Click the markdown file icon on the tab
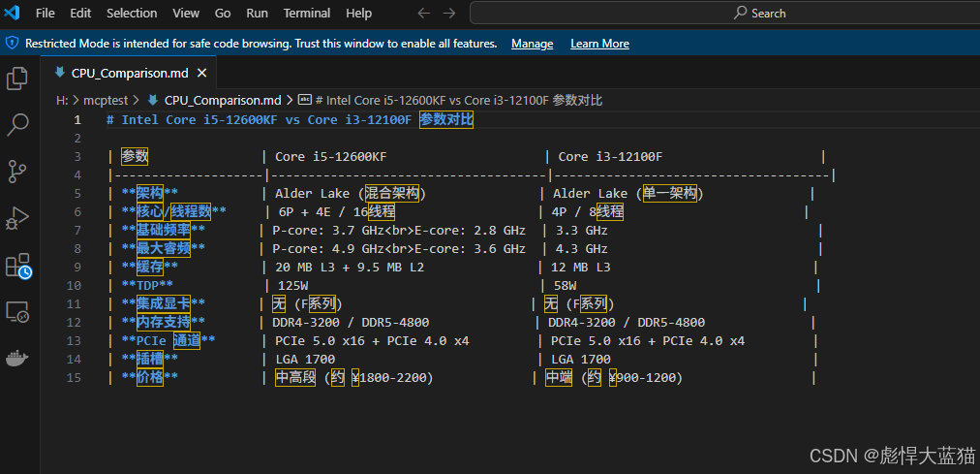The height and width of the screenshot is (474, 980). [60, 73]
